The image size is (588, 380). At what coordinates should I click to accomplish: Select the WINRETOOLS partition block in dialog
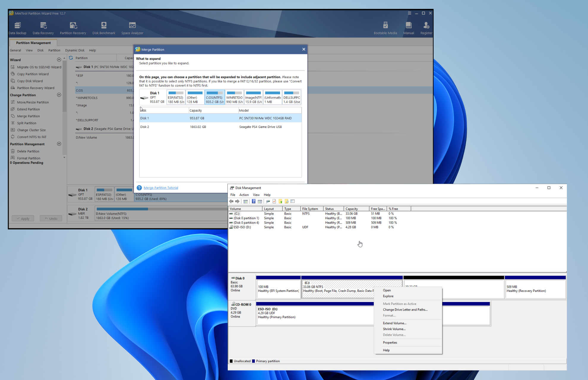pyautogui.click(x=234, y=97)
